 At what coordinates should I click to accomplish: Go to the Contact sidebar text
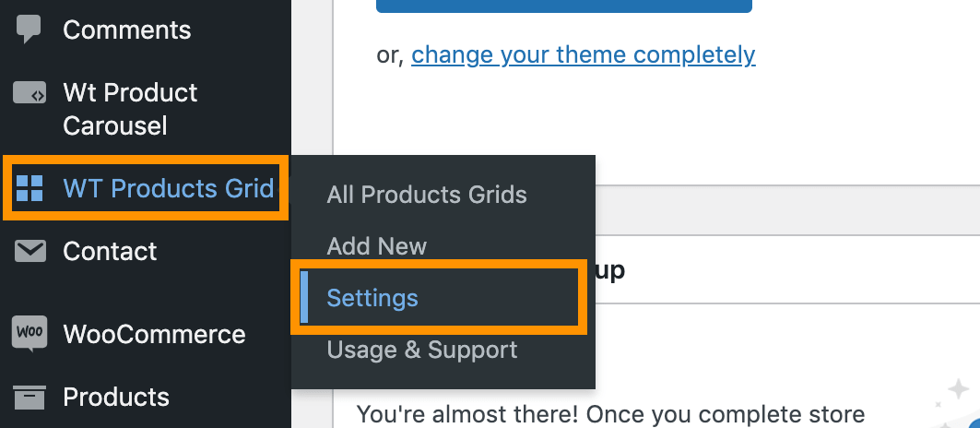(x=110, y=252)
